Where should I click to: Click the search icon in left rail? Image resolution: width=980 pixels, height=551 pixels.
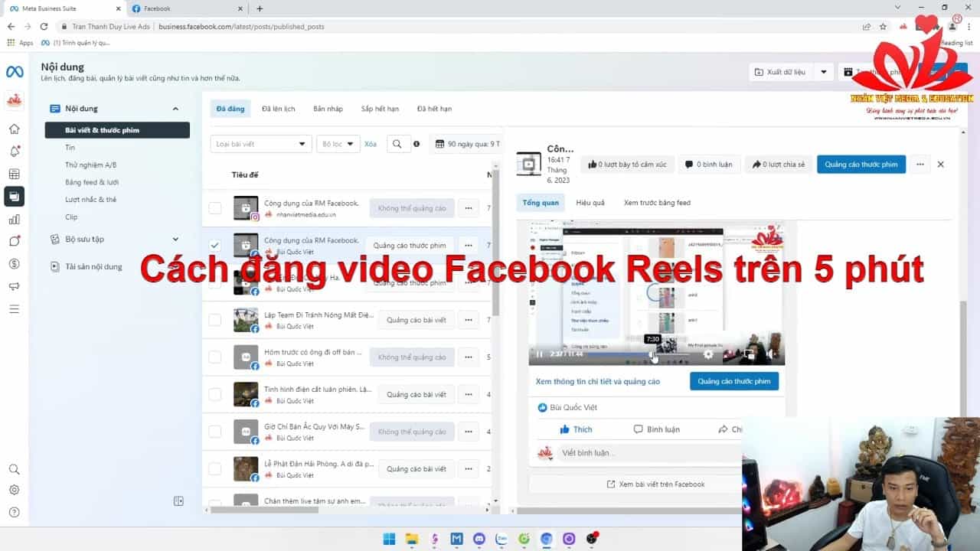coord(14,469)
